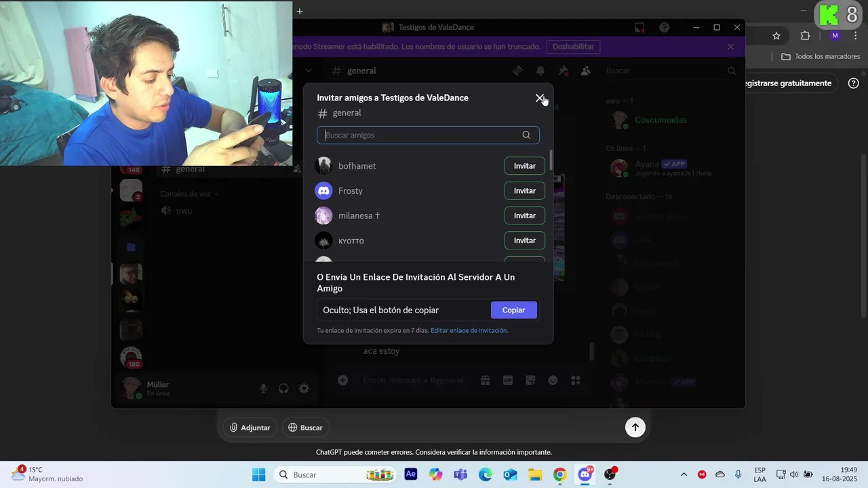Invite milanesa to the server
The height and width of the screenshot is (488, 868).
(525, 216)
